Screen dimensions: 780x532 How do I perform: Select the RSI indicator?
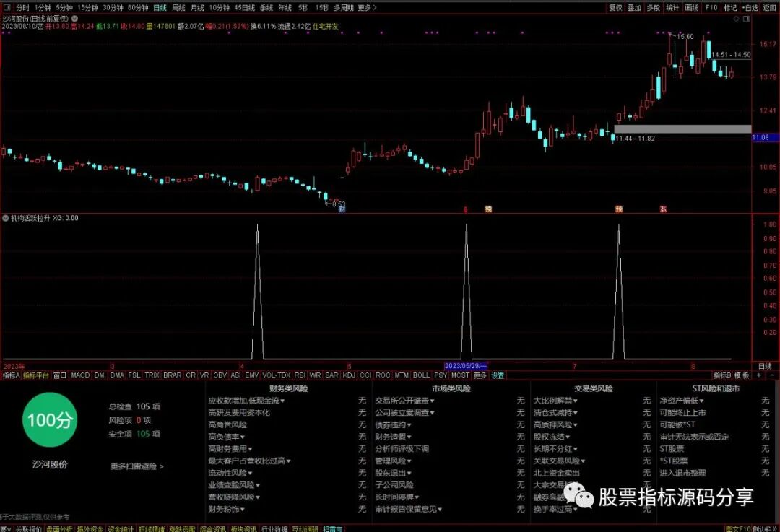[300, 375]
